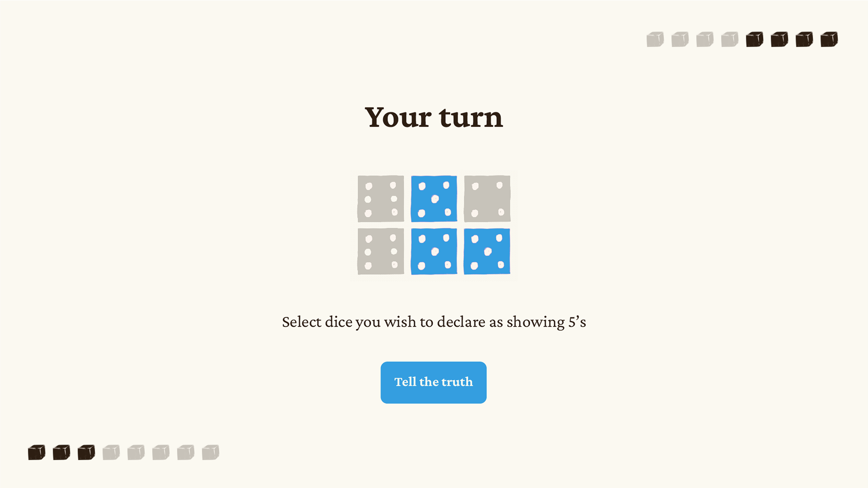Viewport: 868px width, 488px height.
Task: Click the "Your turn" heading
Action: pos(434,117)
